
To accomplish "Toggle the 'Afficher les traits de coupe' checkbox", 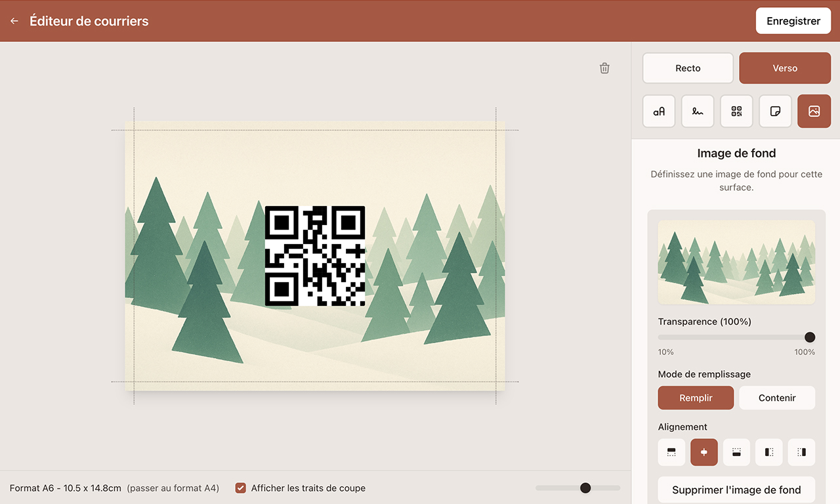I will (x=241, y=488).
